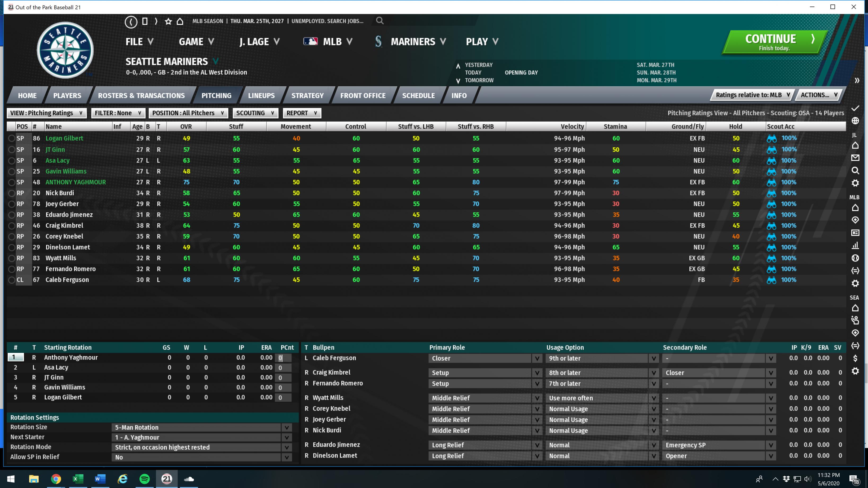This screenshot has height=488, width=868.
Task: Open the baseball icon in the MLB section
Action: 855,258
